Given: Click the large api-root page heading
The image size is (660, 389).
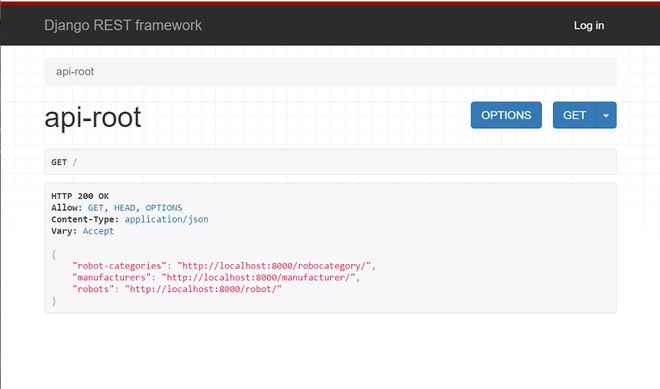Looking at the screenshot, I should coord(93,117).
